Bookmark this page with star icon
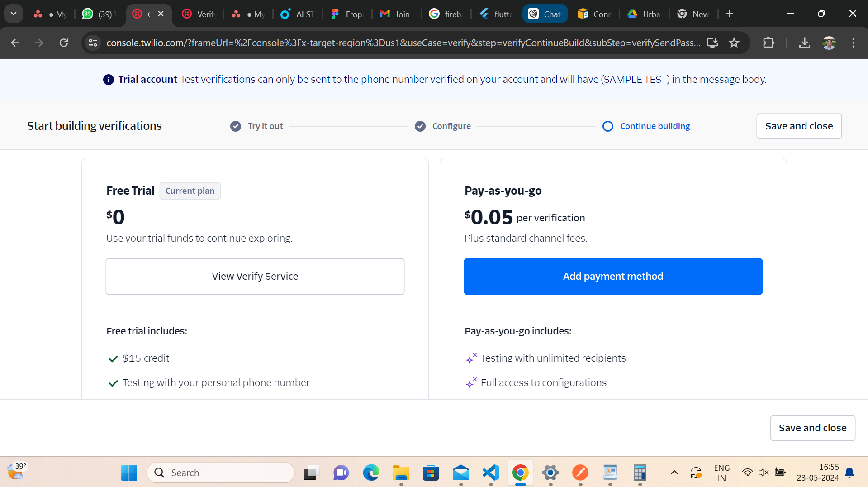 click(x=734, y=43)
